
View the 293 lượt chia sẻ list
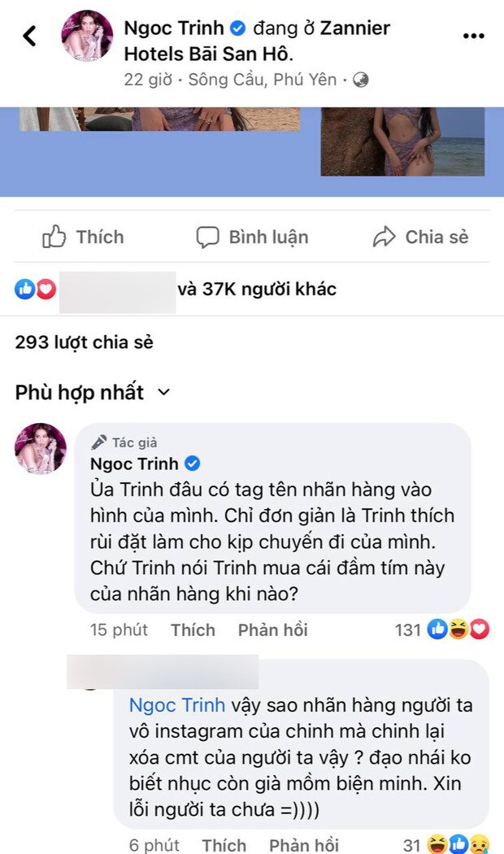84,342
